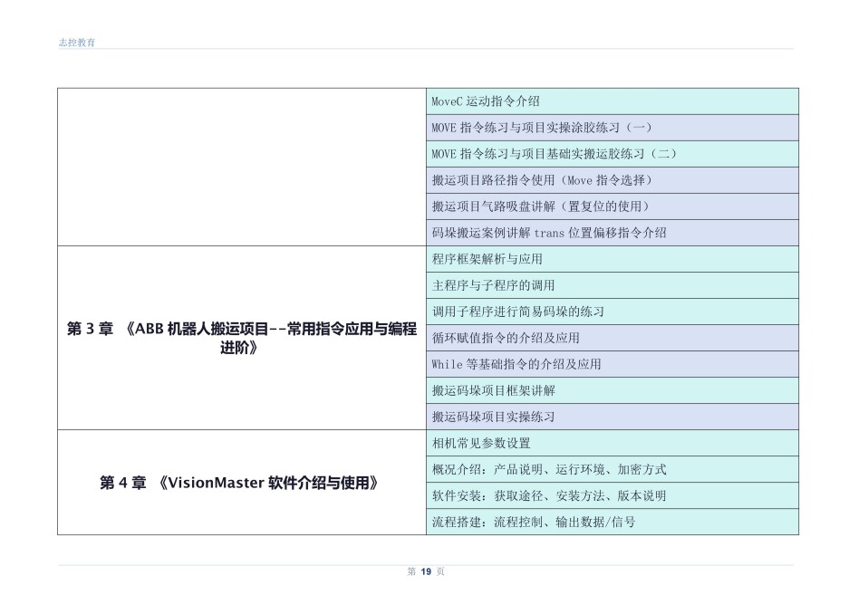
Task: Click row 流程搭建：流程控制、输出数据/信号
Action: (x=612, y=522)
